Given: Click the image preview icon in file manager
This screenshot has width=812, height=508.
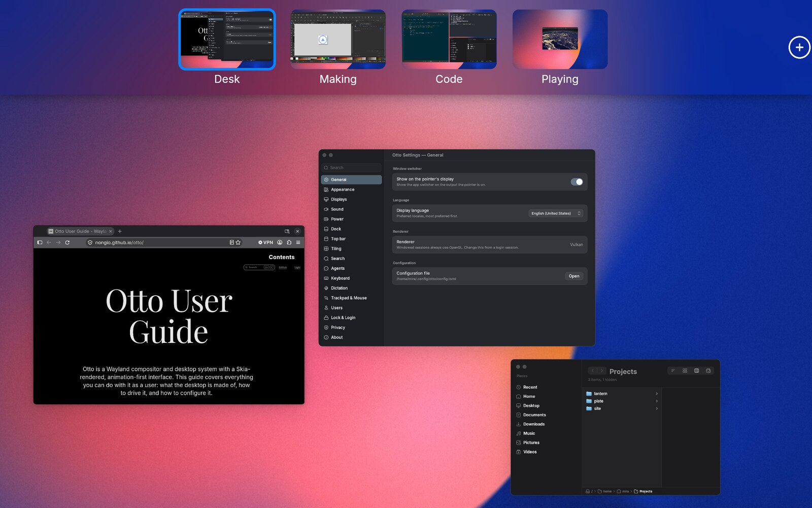Looking at the screenshot, I should (x=708, y=371).
